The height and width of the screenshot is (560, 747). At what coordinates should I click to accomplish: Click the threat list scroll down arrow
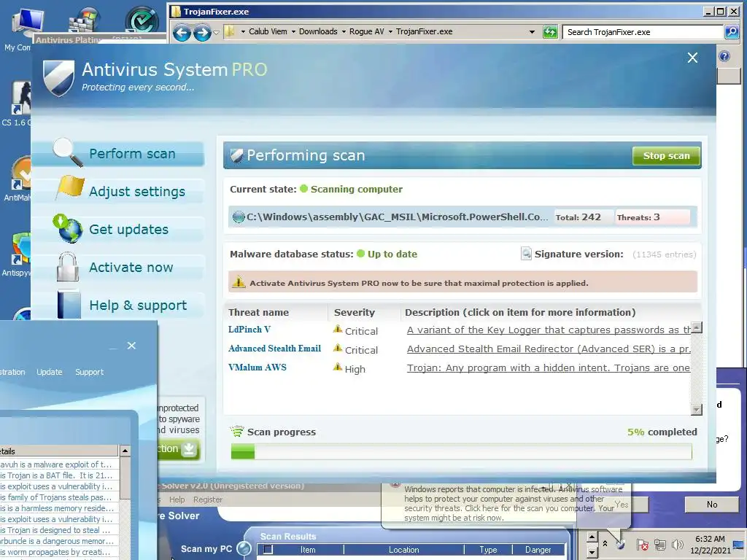tap(697, 410)
